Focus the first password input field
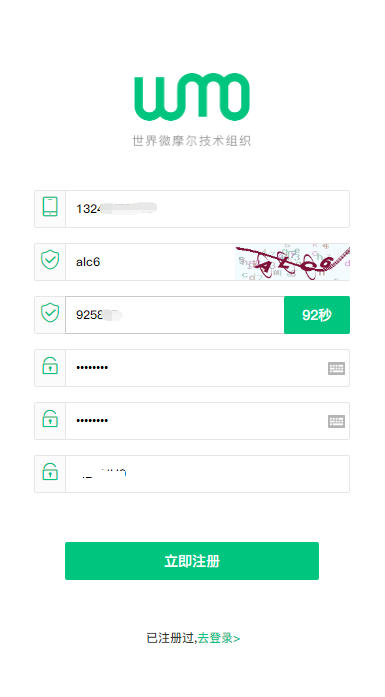 (x=208, y=368)
